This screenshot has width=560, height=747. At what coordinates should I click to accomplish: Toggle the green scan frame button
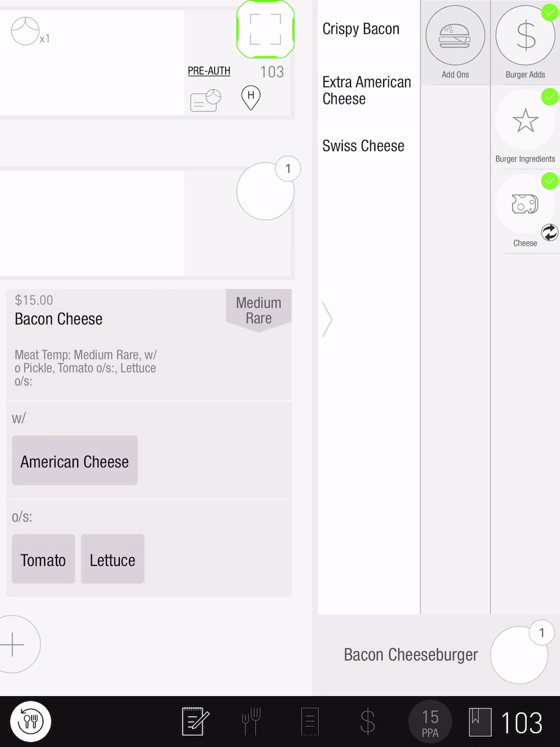click(x=265, y=29)
